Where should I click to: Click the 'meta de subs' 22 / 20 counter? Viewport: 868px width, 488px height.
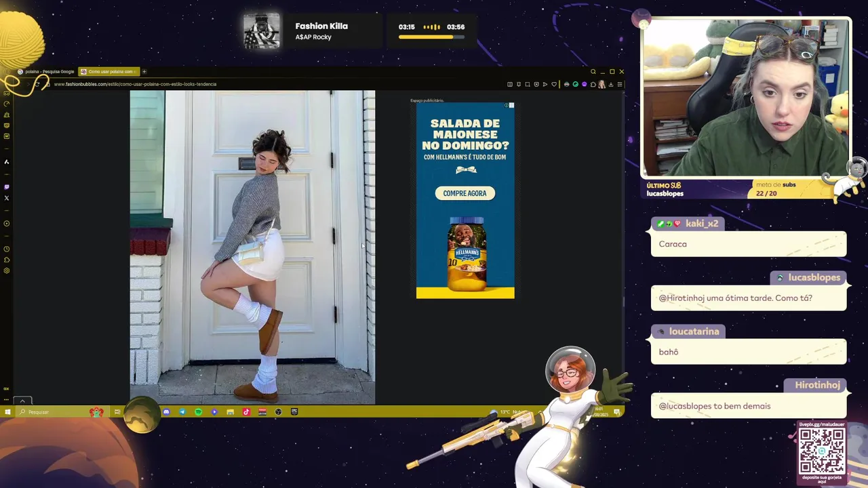point(776,189)
